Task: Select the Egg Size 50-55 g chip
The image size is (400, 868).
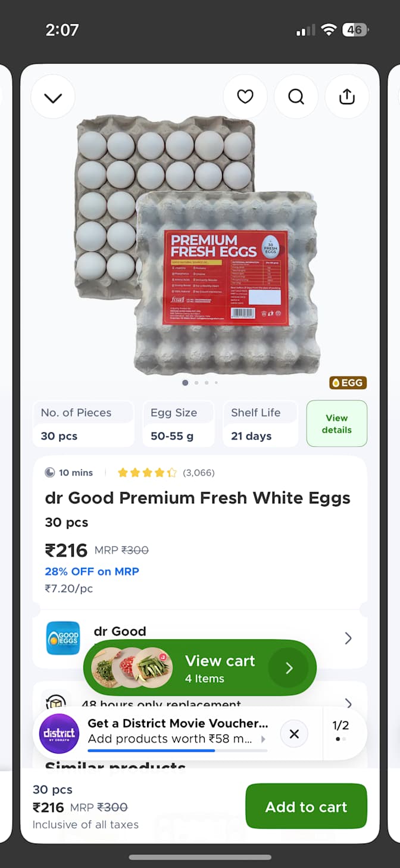Action: (179, 424)
